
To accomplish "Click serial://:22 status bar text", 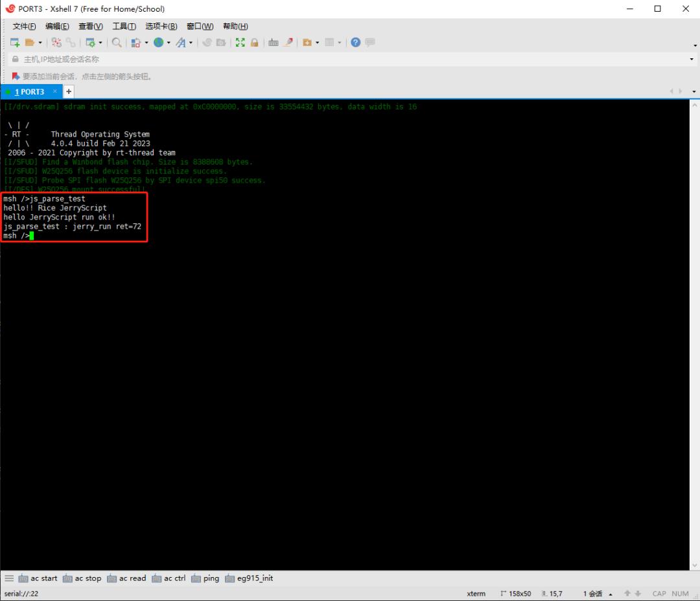I will [21, 593].
